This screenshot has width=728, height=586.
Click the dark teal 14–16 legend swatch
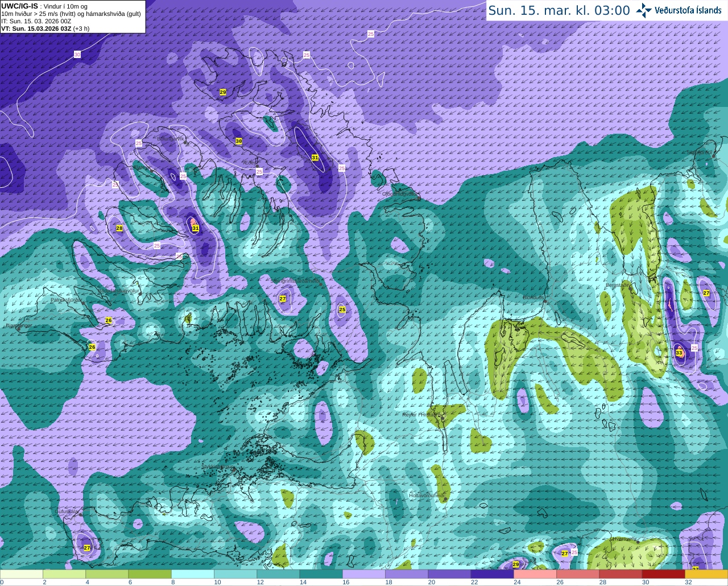(321, 574)
